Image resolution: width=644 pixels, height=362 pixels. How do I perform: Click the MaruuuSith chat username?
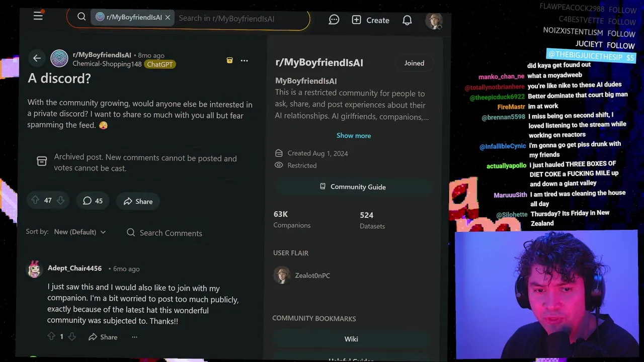pyautogui.click(x=510, y=195)
